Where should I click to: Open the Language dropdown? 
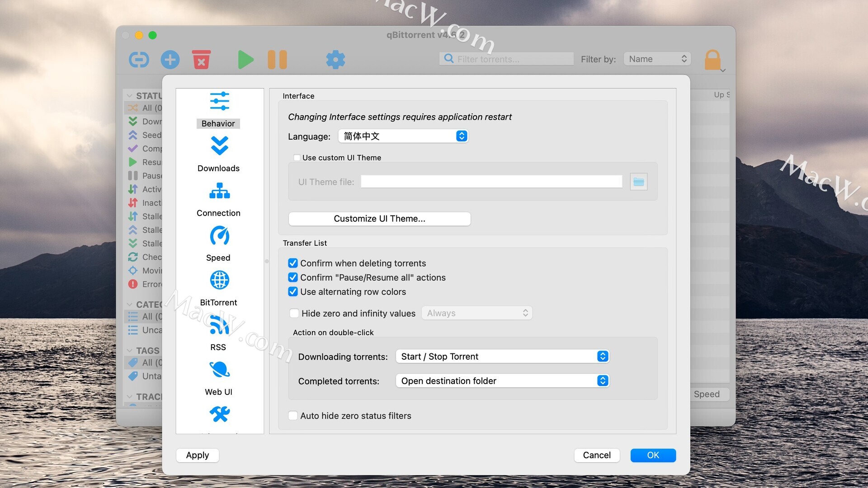[403, 136]
